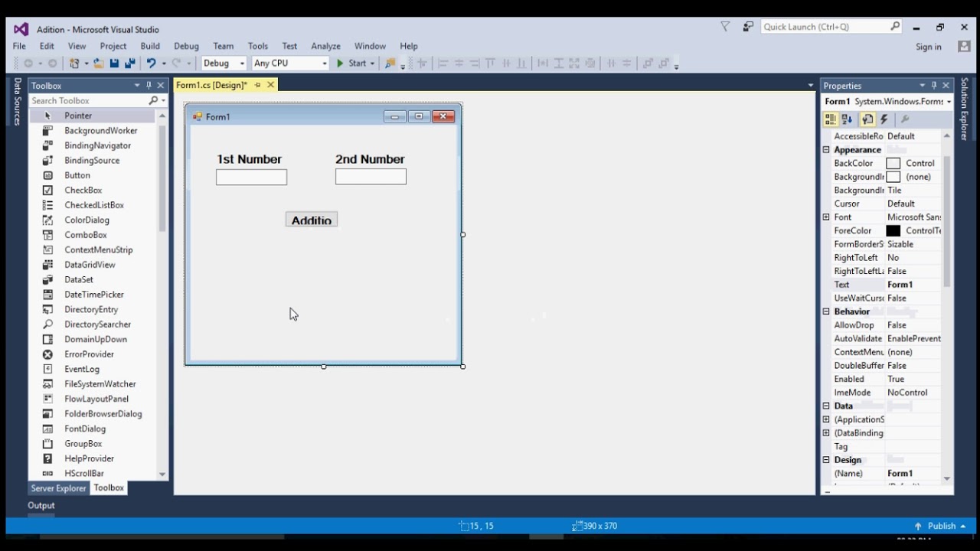Click the Save All toolbar icon
The width and height of the screenshot is (980, 551).
(x=129, y=64)
